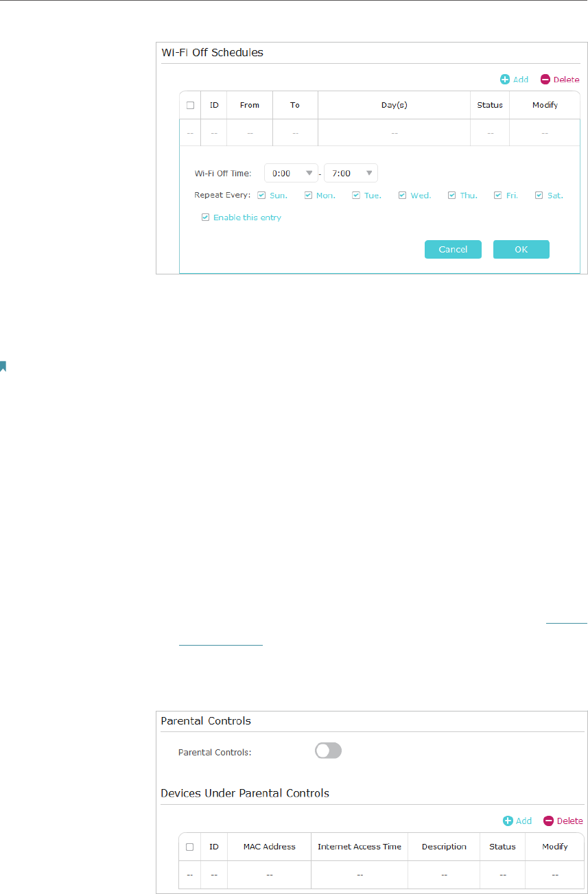Click the ID header in Wi-Fi Off Schedules table
This screenshot has height=894, width=588.
[x=214, y=105]
